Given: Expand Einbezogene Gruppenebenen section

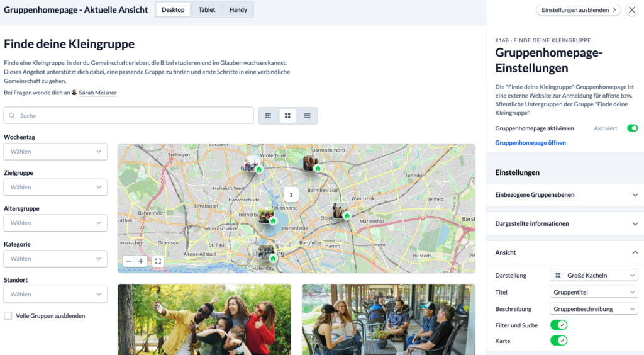Looking at the screenshot, I should coord(565,194).
